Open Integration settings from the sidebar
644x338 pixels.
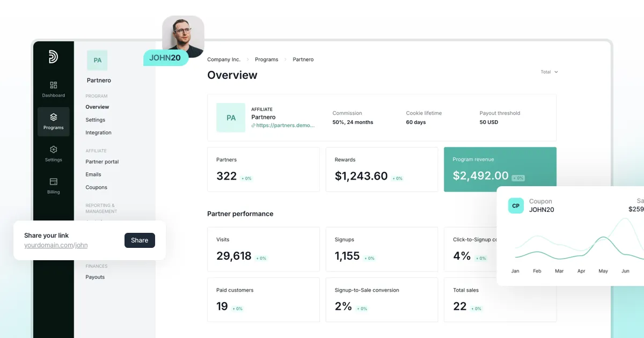98,133
